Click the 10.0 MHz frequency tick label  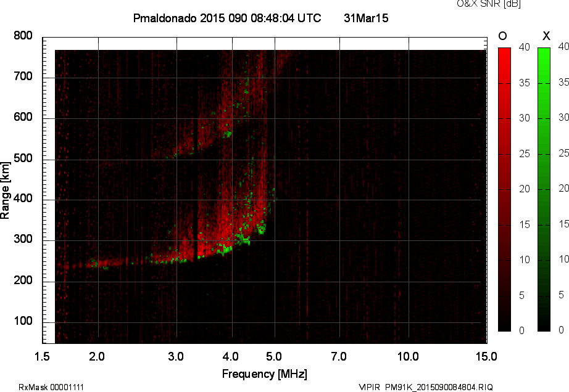[x=408, y=356]
